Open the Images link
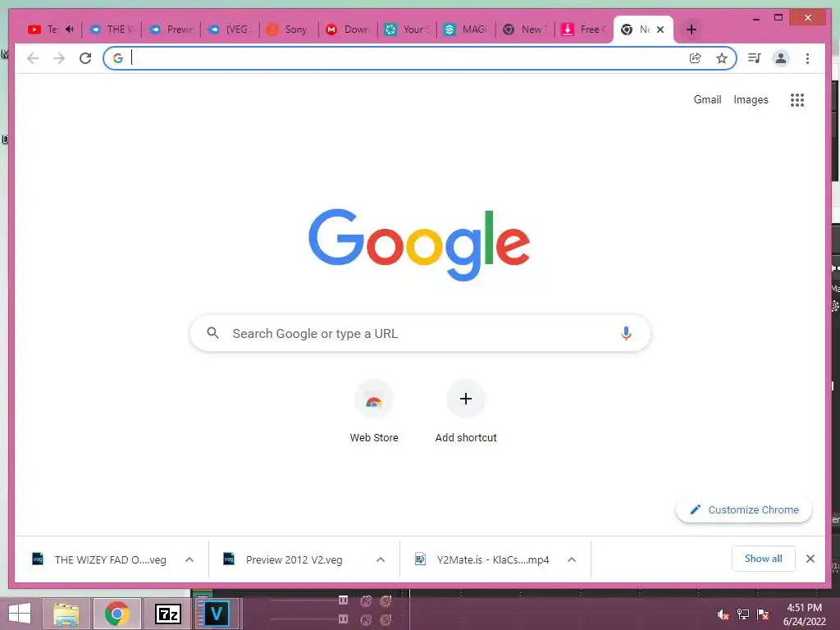The image size is (840, 630). [x=751, y=99]
